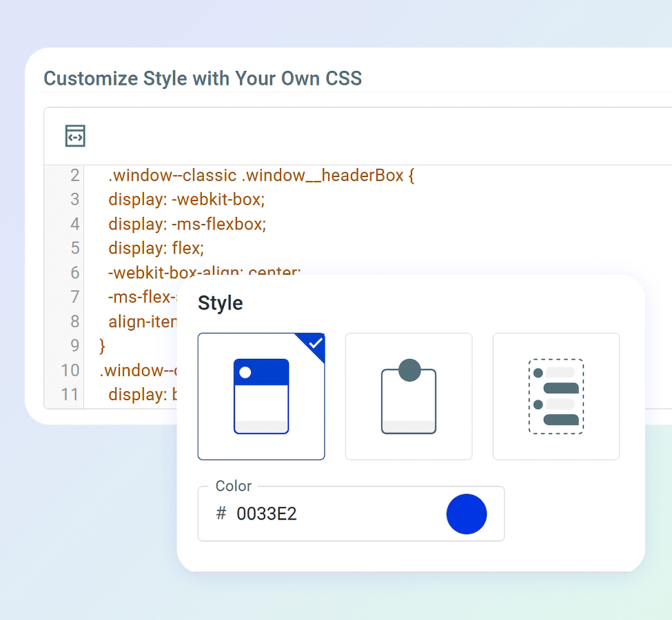Select the Style panel heading
Screen dimensions: 672x620
coord(220,302)
